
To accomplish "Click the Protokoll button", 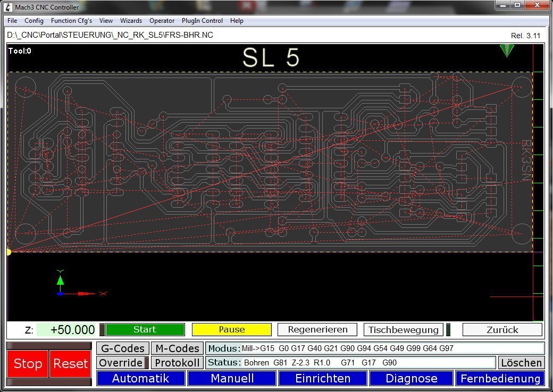I will pyautogui.click(x=178, y=362).
